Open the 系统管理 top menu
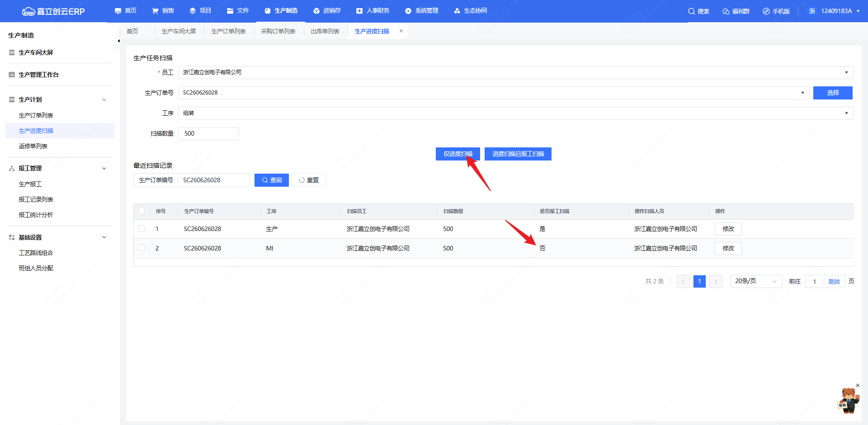The height and width of the screenshot is (425, 868). pyautogui.click(x=421, y=11)
